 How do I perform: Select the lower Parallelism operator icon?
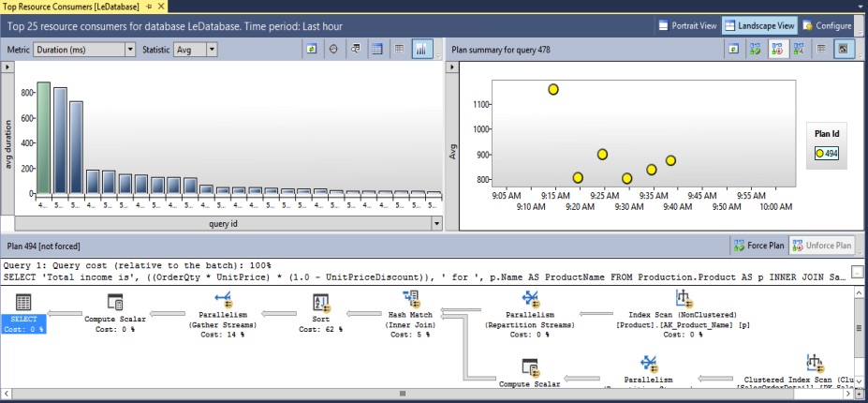pos(648,363)
